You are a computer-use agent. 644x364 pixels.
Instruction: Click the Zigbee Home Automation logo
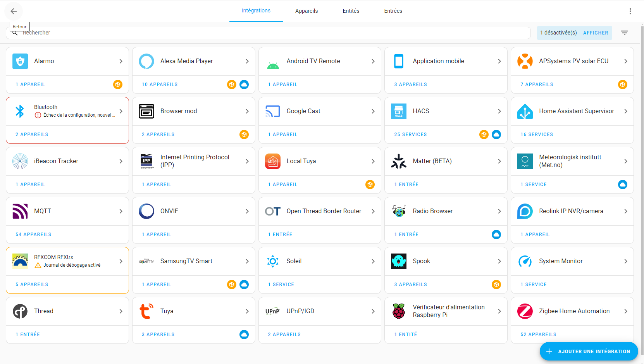[525, 311]
